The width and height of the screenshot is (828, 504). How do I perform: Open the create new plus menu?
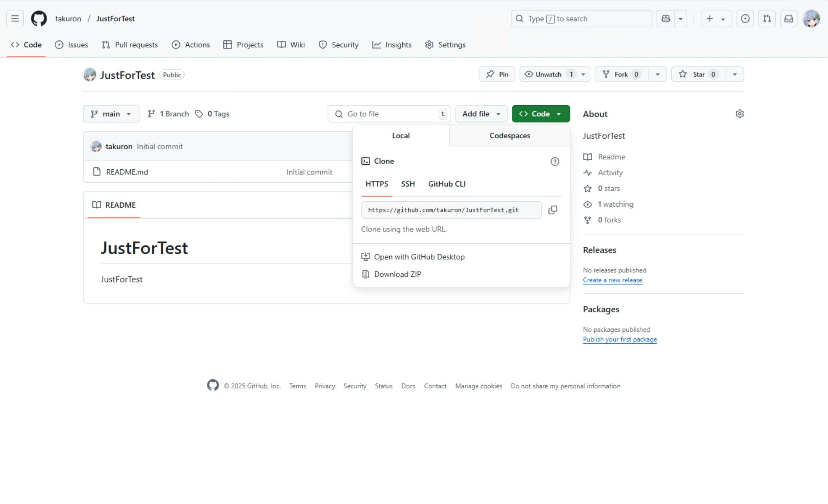(x=716, y=18)
